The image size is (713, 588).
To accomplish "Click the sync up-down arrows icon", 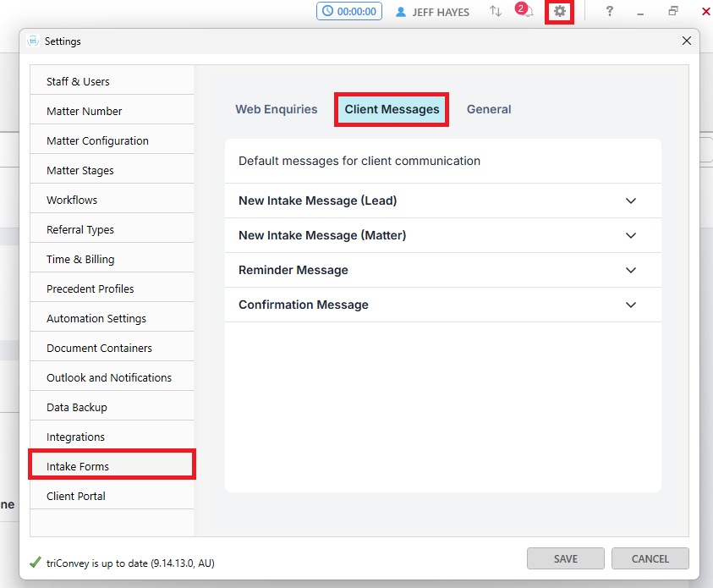I will (495, 11).
